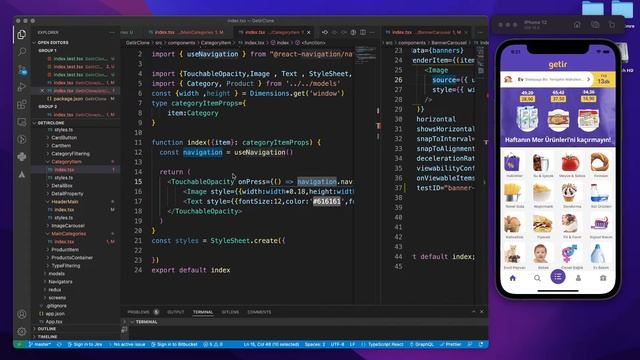Open the Explorer view in activity bar
The width and height of the screenshot is (640, 360).
[x=22, y=35]
